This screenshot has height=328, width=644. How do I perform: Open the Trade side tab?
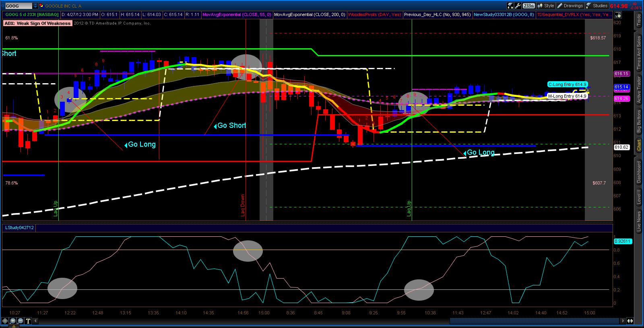[639, 20]
